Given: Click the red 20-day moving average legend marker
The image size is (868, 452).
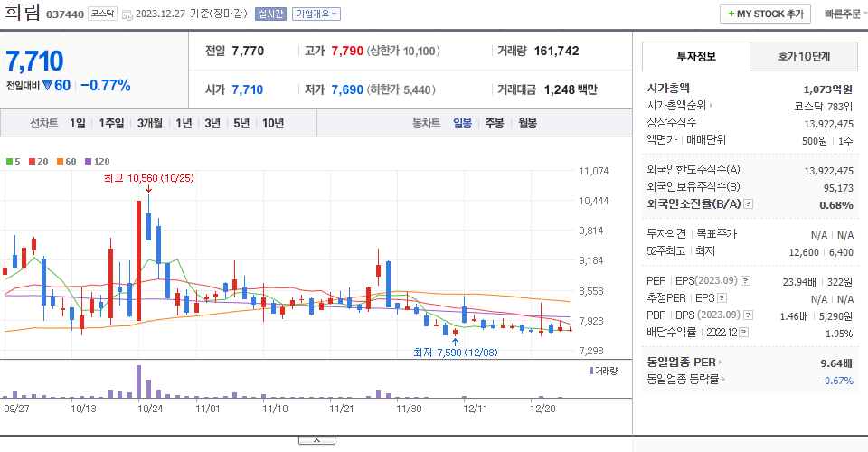Looking at the screenshot, I should pyautogui.click(x=33, y=162).
